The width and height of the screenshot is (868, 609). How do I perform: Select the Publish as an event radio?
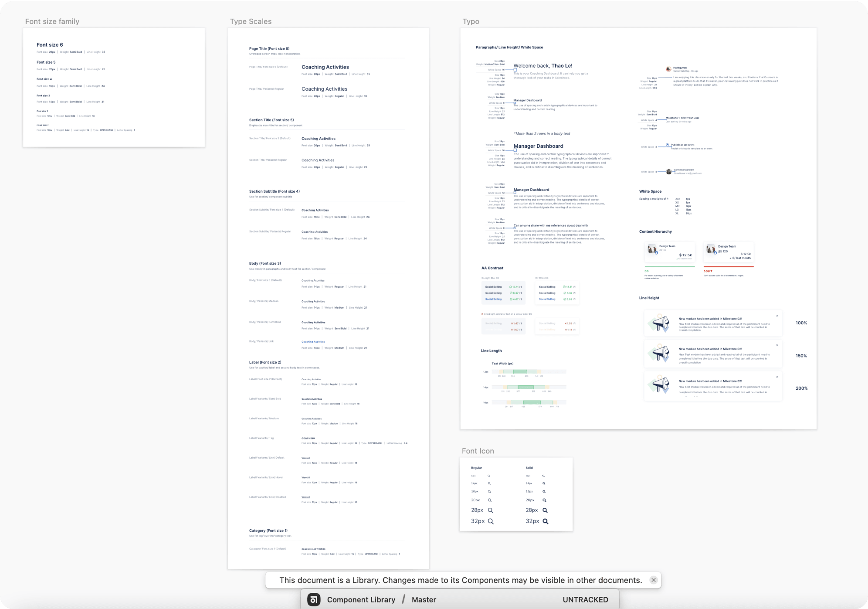667,145
